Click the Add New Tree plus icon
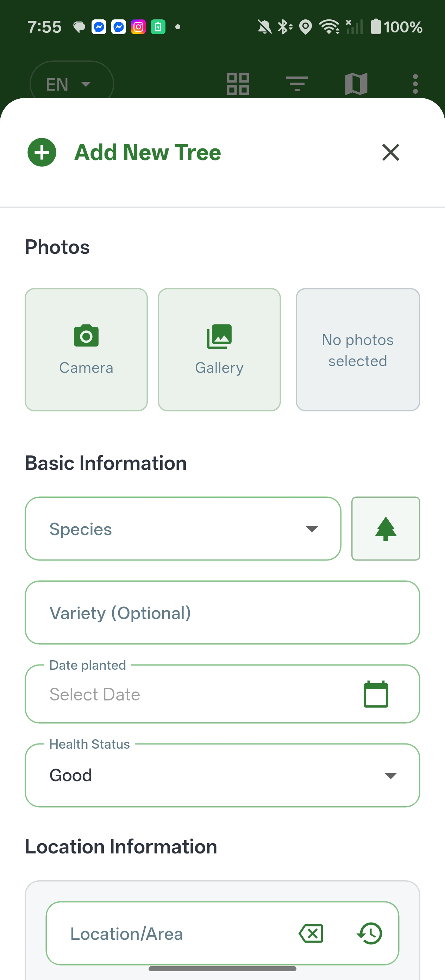 [x=42, y=152]
